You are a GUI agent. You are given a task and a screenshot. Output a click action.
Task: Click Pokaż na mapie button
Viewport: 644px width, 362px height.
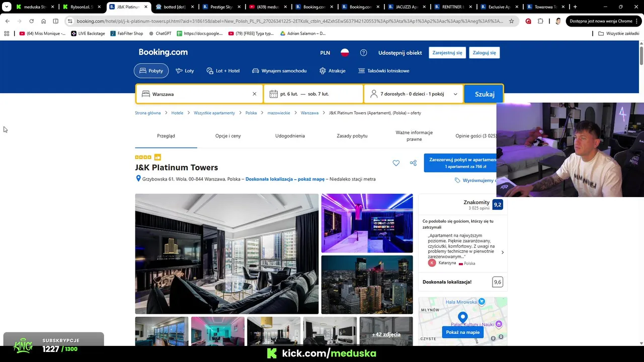click(x=463, y=332)
